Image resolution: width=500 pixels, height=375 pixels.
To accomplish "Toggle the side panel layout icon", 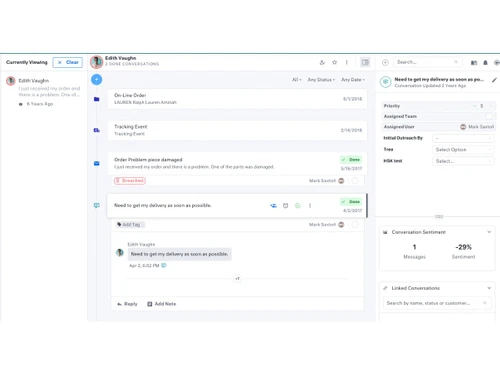I will [x=365, y=62].
